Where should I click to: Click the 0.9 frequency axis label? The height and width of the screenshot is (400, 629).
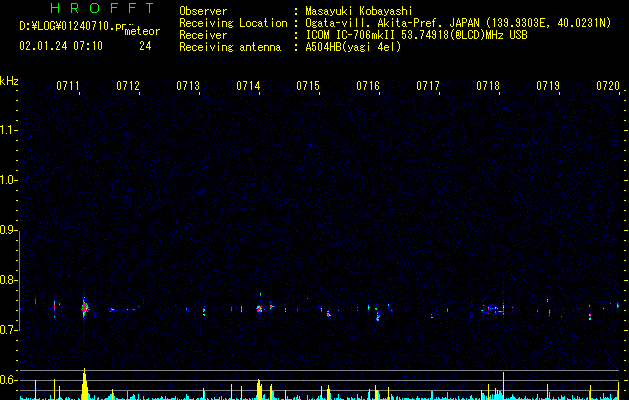coord(9,230)
